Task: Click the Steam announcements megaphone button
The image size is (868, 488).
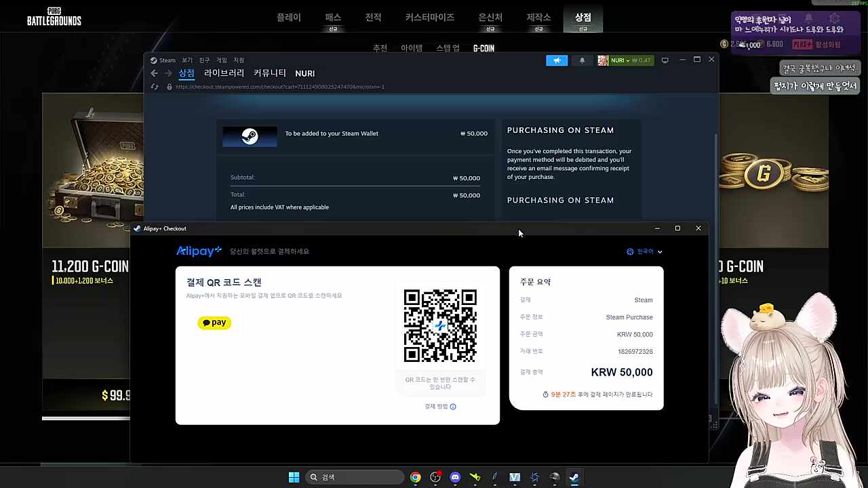Action: tap(557, 60)
